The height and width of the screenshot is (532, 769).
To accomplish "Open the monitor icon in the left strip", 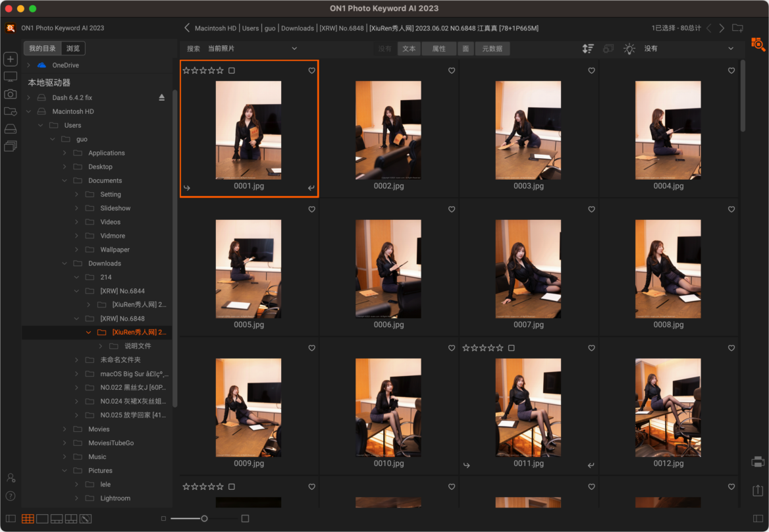I will point(11,77).
